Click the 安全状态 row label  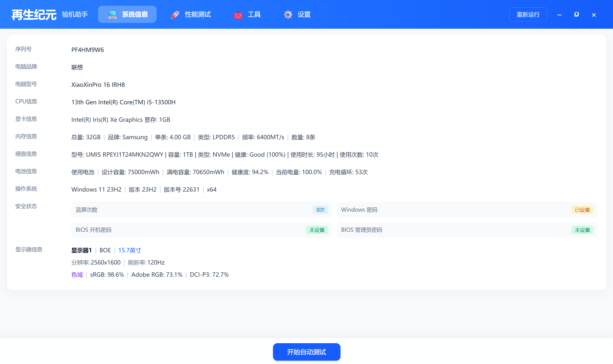tap(26, 206)
